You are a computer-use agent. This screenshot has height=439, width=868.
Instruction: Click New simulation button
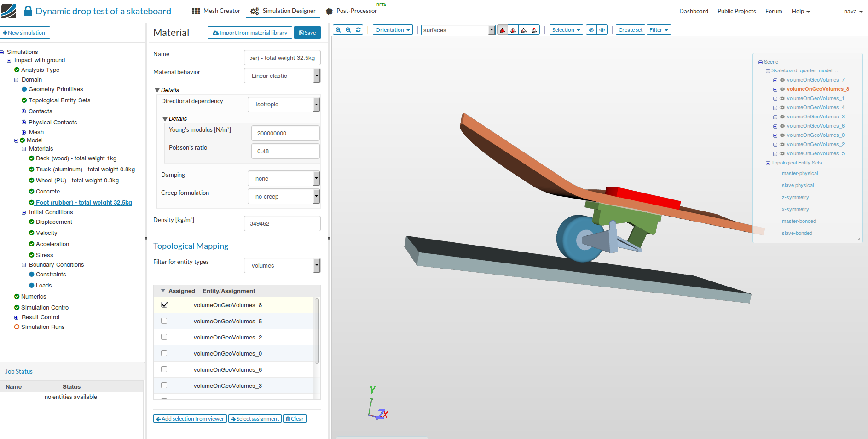pos(24,33)
